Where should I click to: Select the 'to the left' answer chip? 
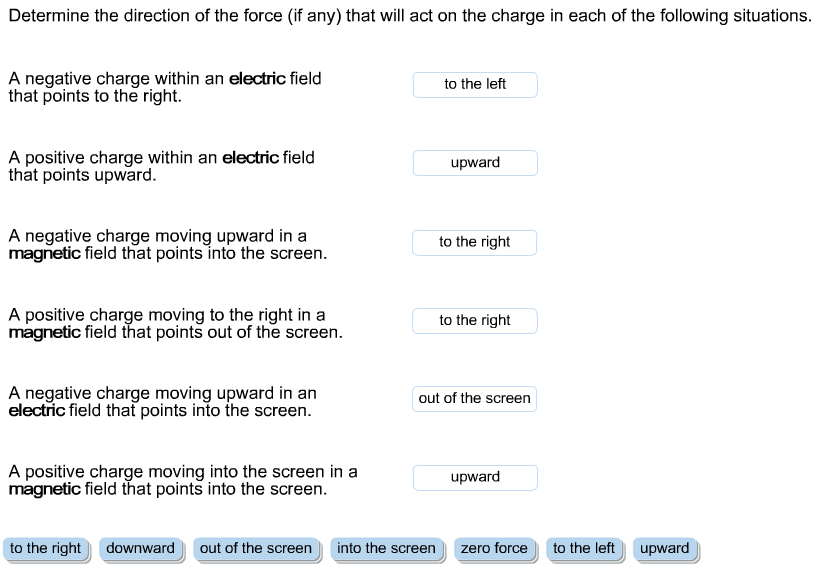point(584,548)
